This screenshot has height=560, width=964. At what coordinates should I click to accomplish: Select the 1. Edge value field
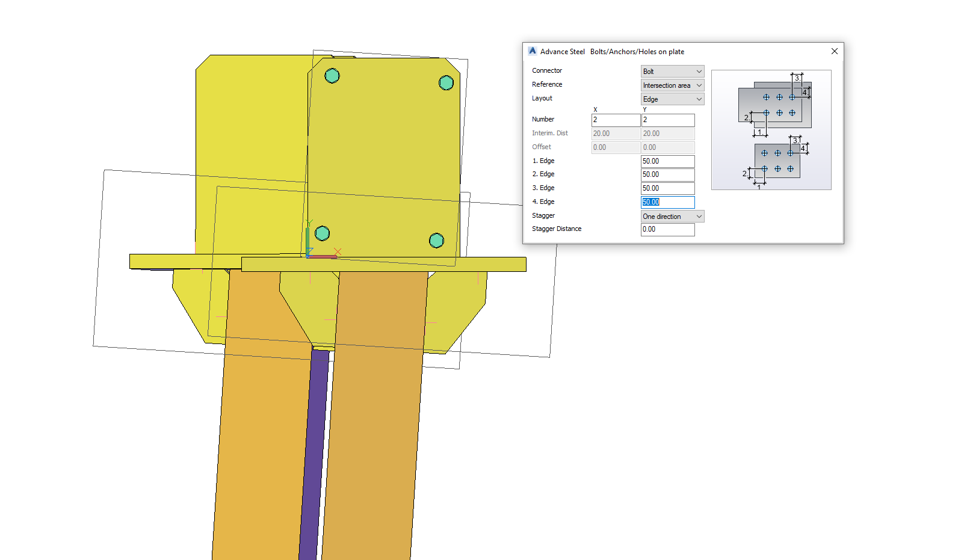click(667, 161)
